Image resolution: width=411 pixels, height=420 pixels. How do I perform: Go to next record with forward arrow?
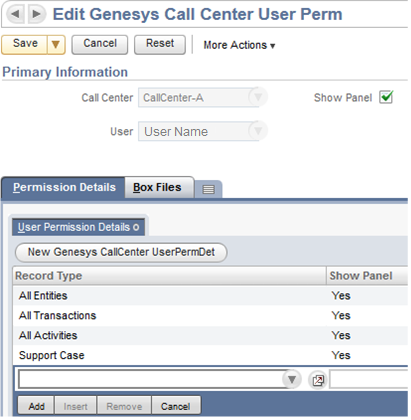[36, 14]
